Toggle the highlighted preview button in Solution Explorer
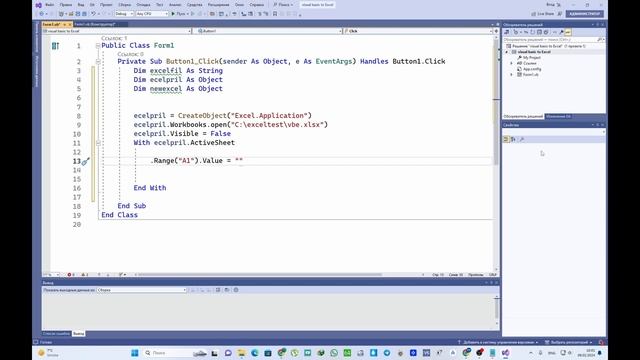 click(x=568, y=32)
